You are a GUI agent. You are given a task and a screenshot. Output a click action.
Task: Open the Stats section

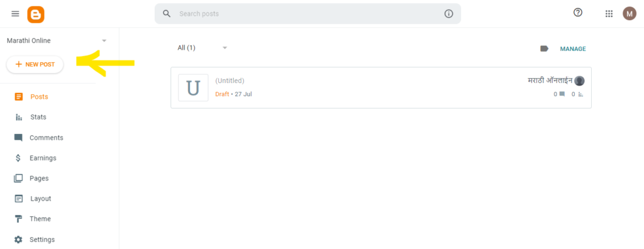[x=38, y=117]
